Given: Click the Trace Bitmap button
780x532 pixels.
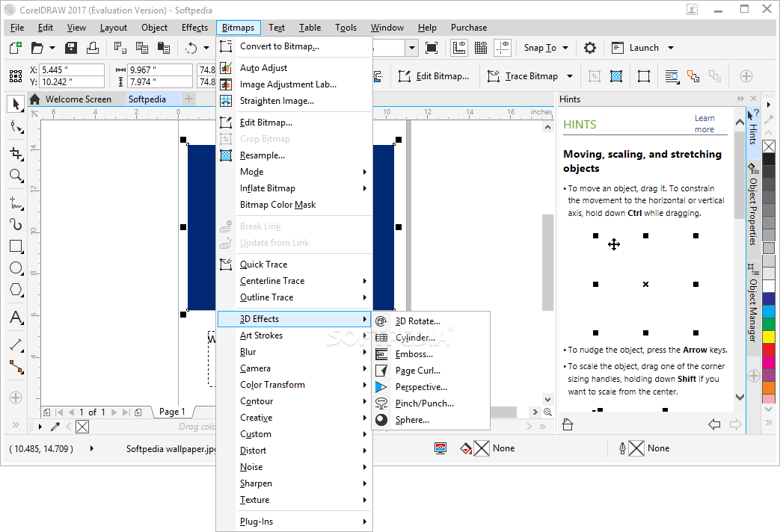Looking at the screenshot, I should 523,76.
